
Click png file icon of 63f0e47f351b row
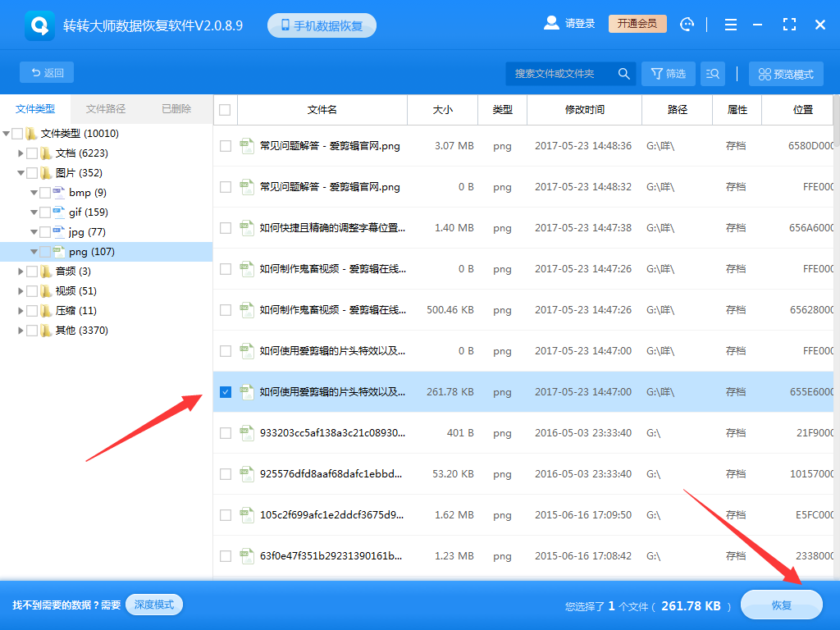pyautogui.click(x=246, y=555)
